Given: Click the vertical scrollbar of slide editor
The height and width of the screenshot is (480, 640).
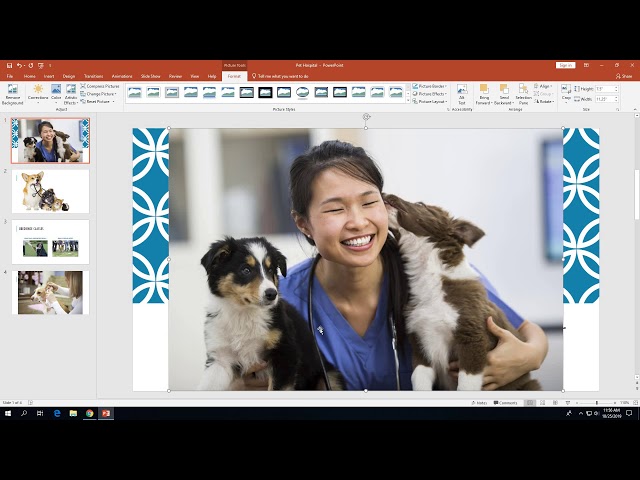Looking at the screenshot, I should point(636,194).
